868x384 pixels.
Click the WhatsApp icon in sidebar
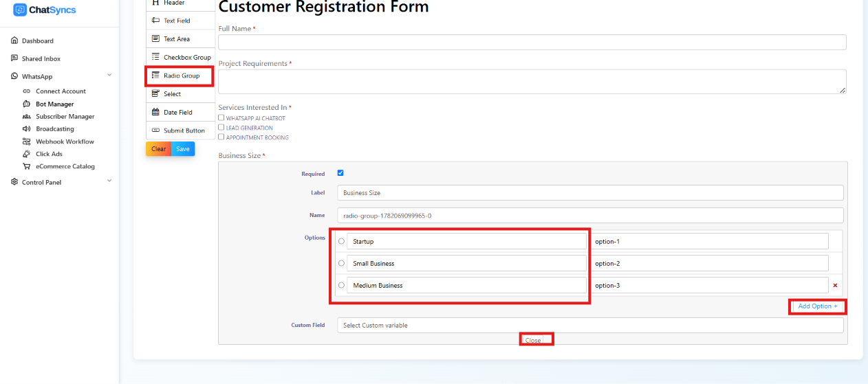(14, 76)
